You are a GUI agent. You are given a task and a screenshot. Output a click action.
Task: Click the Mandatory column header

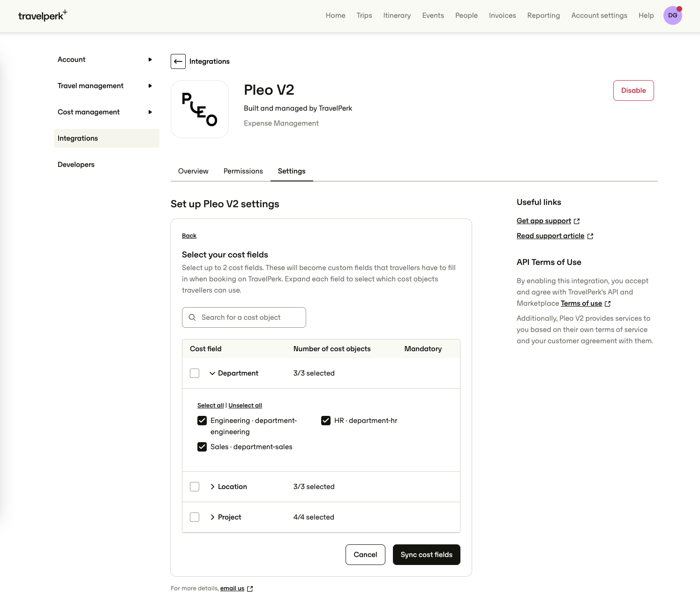pyautogui.click(x=423, y=349)
